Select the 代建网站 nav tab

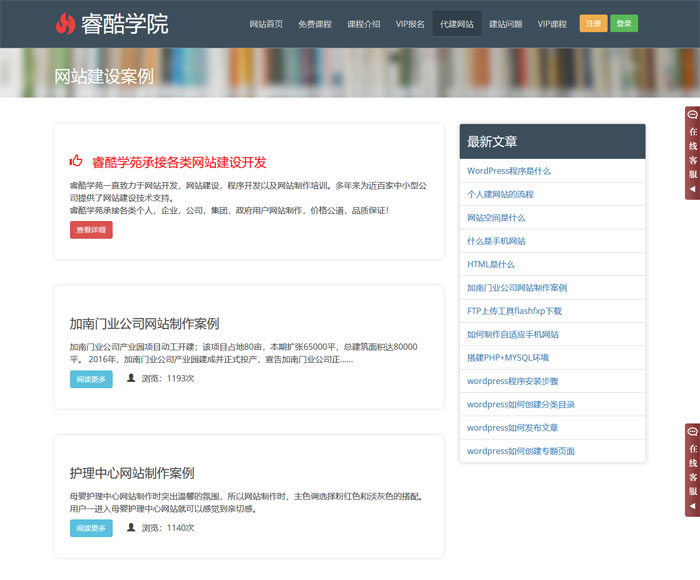457,24
